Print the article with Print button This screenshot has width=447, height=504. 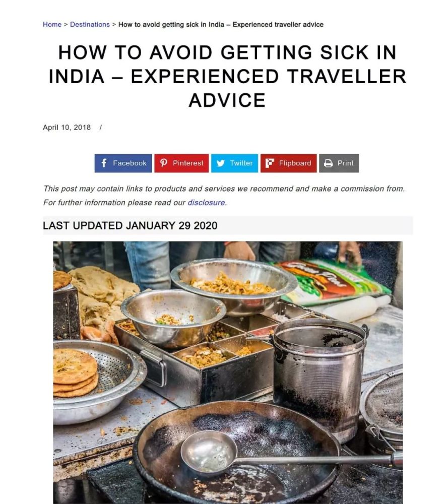(x=339, y=163)
